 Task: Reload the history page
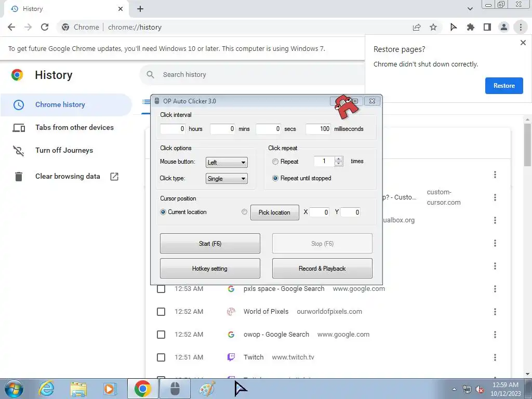click(45, 27)
